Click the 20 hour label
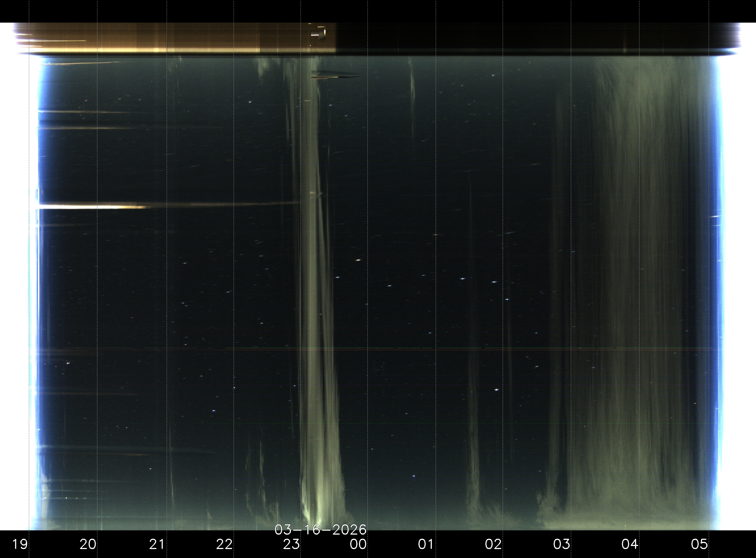The width and height of the screenshot is (756, 558). click(88, 544)
